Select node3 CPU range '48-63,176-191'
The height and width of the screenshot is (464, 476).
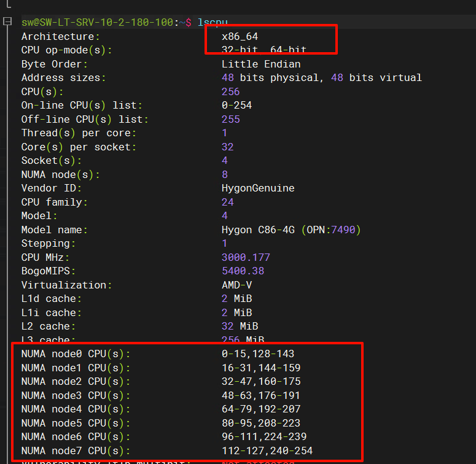pyautogui.click(x=261, y=395)
